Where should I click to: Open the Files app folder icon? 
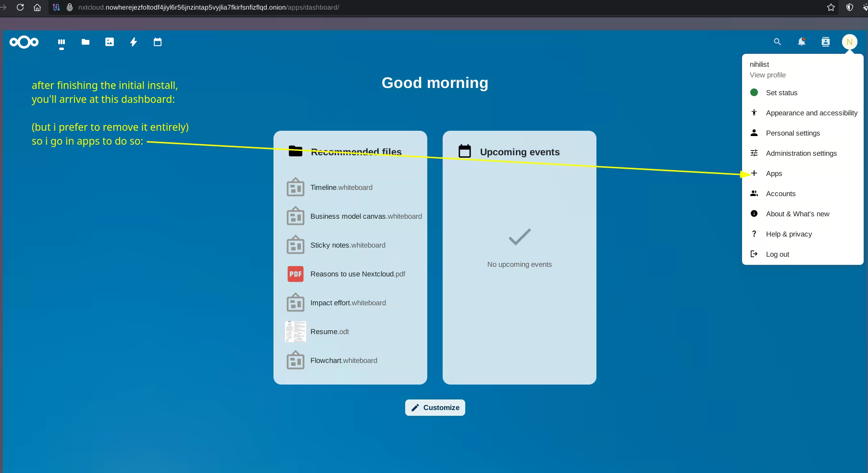tap(86, 42)
